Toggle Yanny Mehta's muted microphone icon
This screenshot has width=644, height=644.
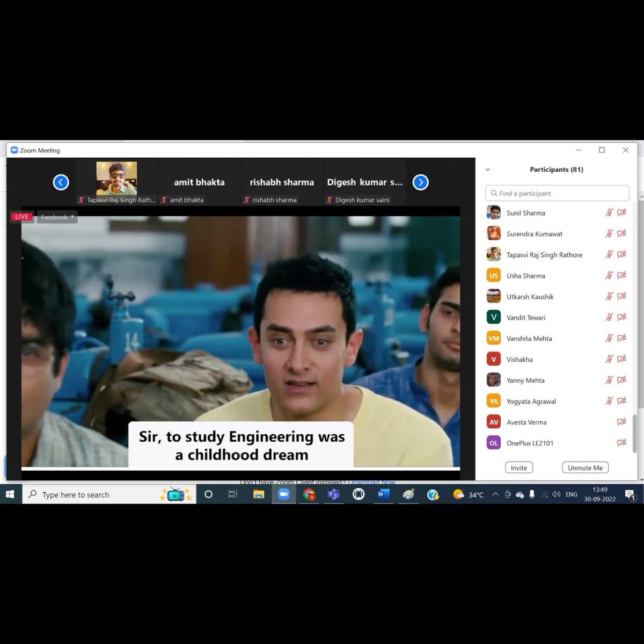point(609,380)
